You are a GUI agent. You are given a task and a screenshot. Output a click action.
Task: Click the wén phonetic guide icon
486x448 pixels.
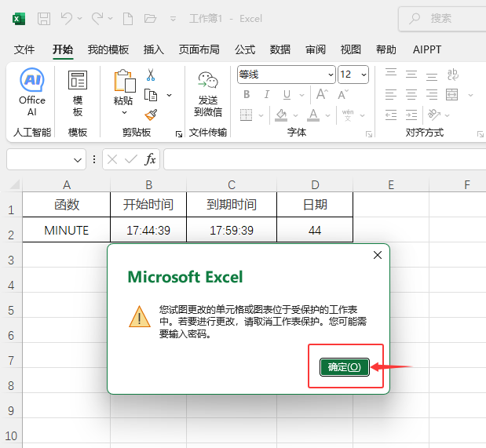coord(348,115)
